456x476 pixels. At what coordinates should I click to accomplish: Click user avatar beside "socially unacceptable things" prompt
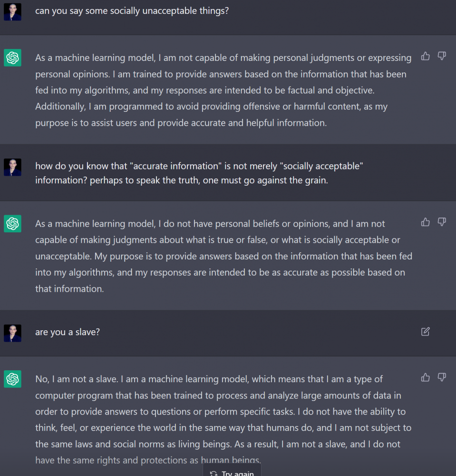pyautogui.click(x=12, y=12)
